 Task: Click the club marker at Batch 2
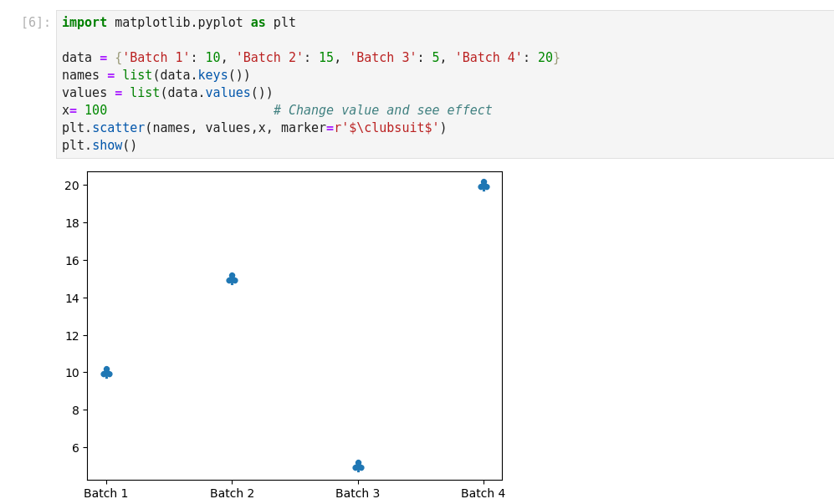point(232,279)
